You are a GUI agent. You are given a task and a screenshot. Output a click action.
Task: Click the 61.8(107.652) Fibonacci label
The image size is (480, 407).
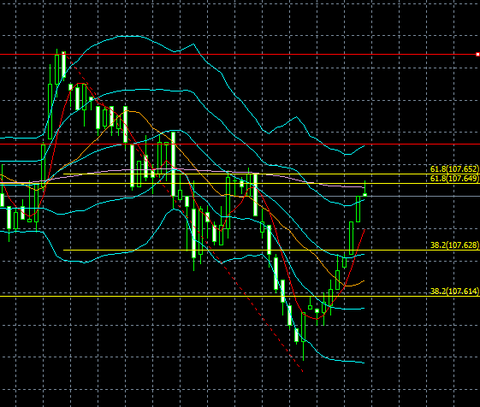click(x=455, y=169)
